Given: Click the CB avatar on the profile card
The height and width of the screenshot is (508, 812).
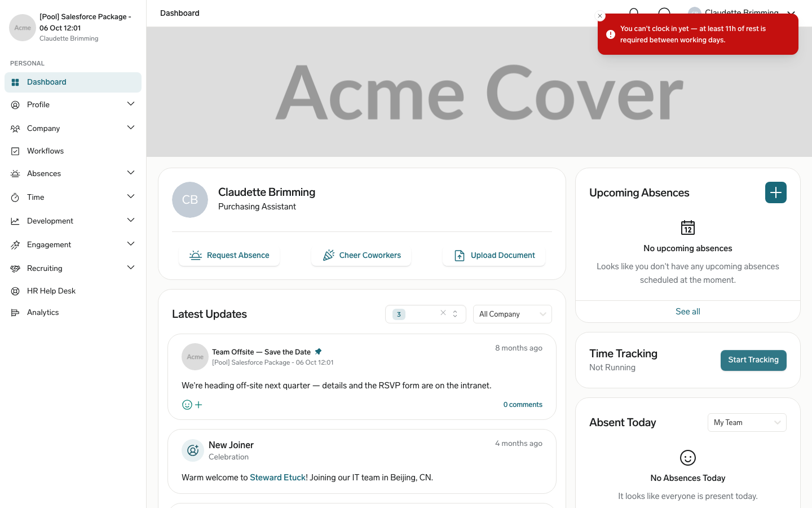Looking at the screenshot, I should tap(190, 200).
